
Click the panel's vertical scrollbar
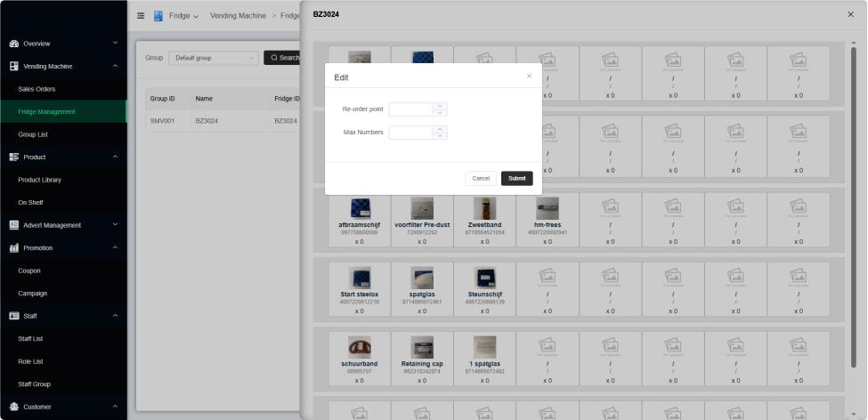point(853,207)
